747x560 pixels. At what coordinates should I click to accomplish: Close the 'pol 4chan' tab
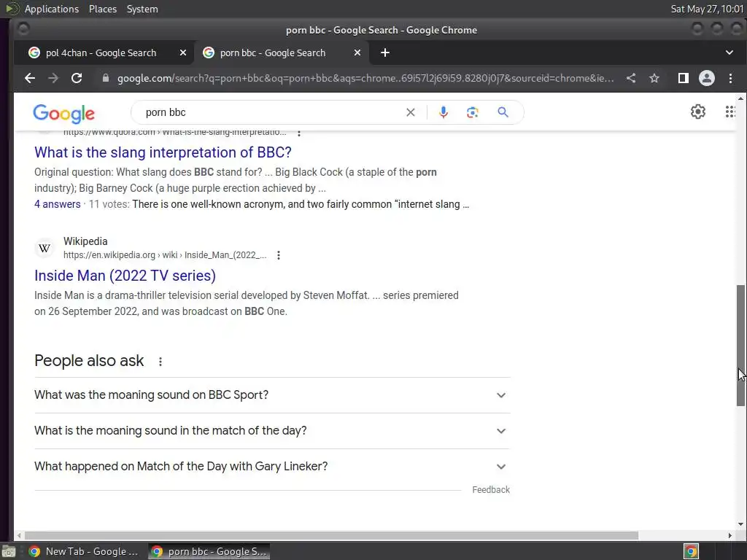[183, 52]
